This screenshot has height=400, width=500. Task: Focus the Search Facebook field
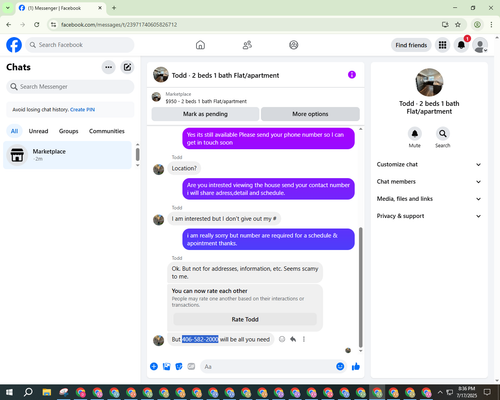(80, 45)
